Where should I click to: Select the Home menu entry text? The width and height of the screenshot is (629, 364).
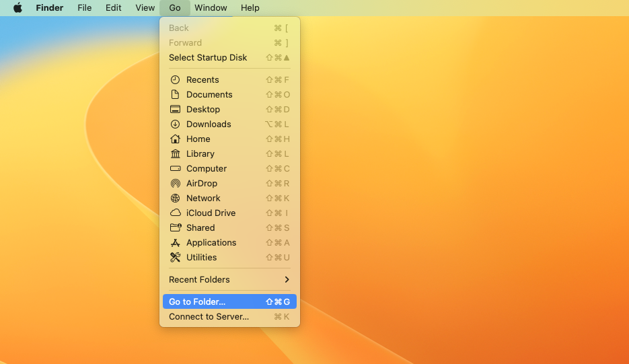tap(198, 139)
